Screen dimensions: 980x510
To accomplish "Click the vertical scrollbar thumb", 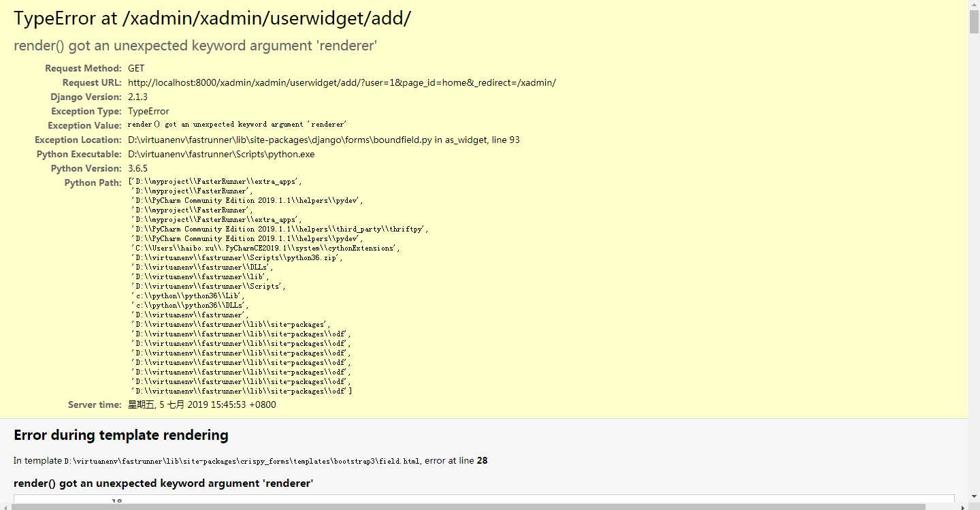I will [974, 22].
